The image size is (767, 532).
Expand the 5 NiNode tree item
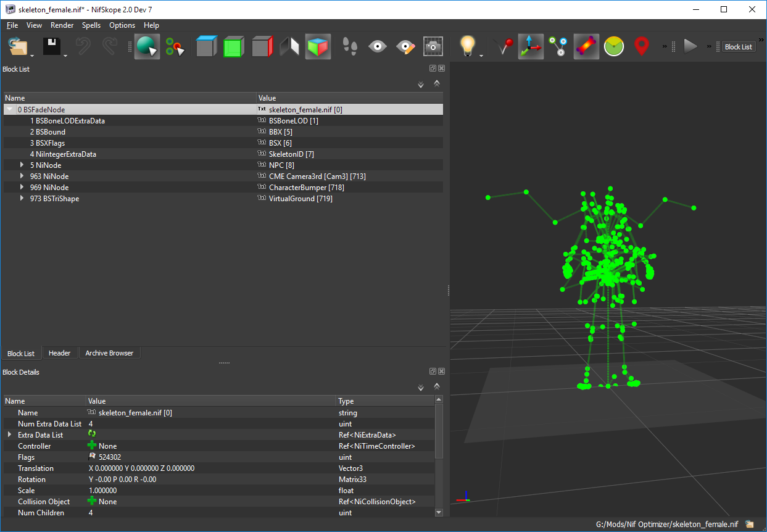(22, 165)
